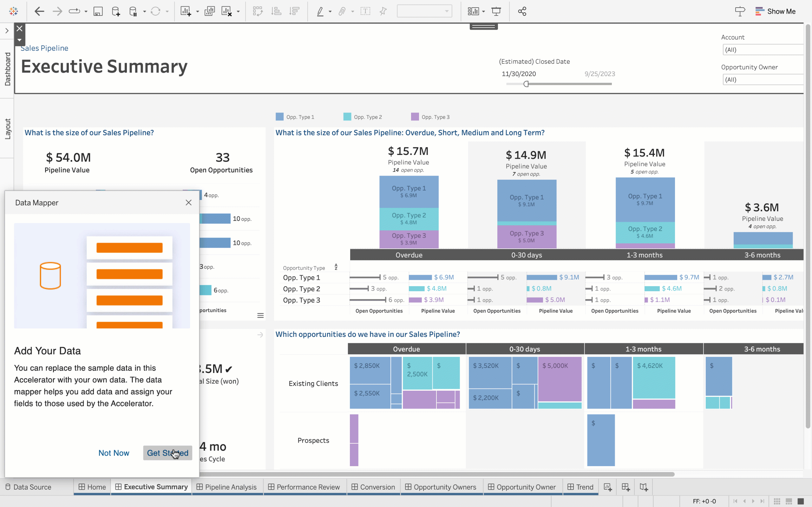Toggle the Opp. Type 3 legend item
The image size is (812, 507).
pyautogui.click(x=435, y=116)
